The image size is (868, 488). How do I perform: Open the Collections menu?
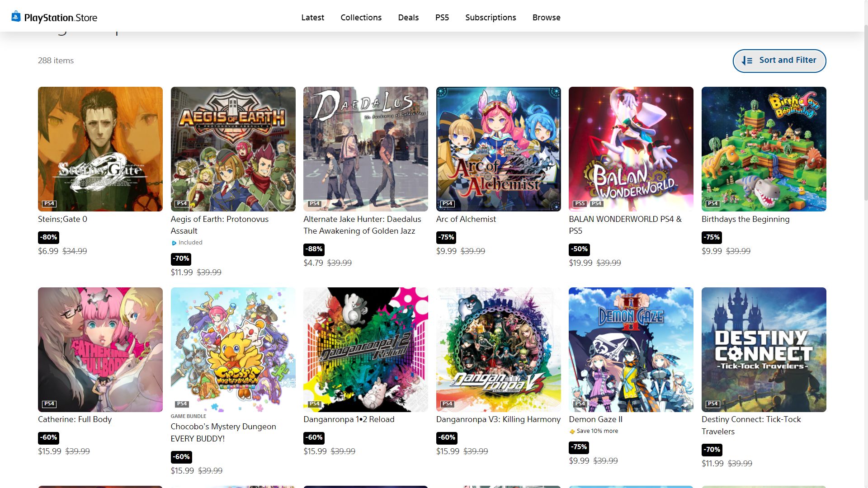click(361, 18)
